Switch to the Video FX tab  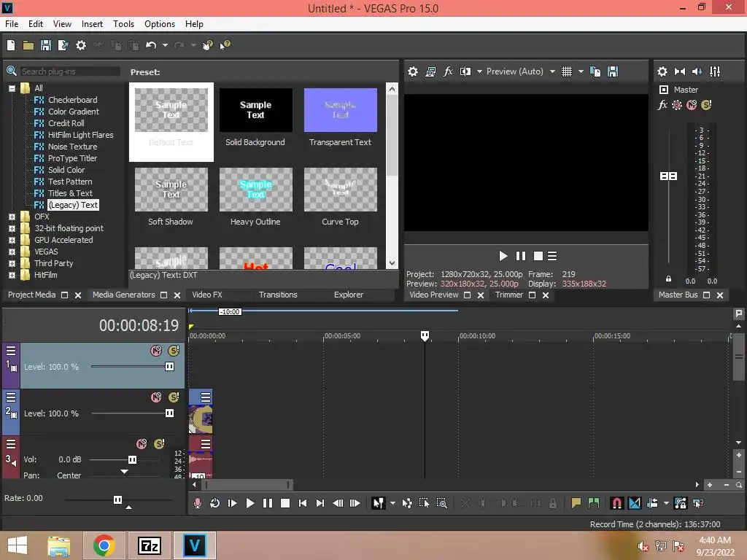[x=206, y=295]
